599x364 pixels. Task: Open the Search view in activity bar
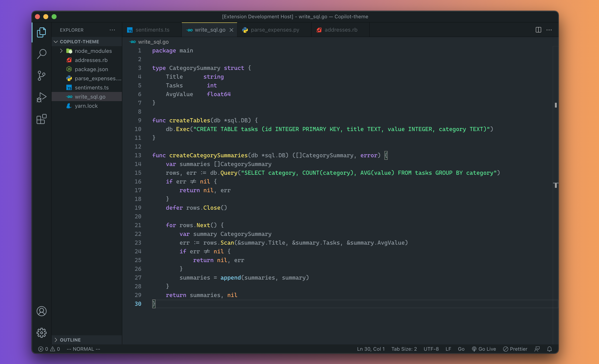(42, 54)
